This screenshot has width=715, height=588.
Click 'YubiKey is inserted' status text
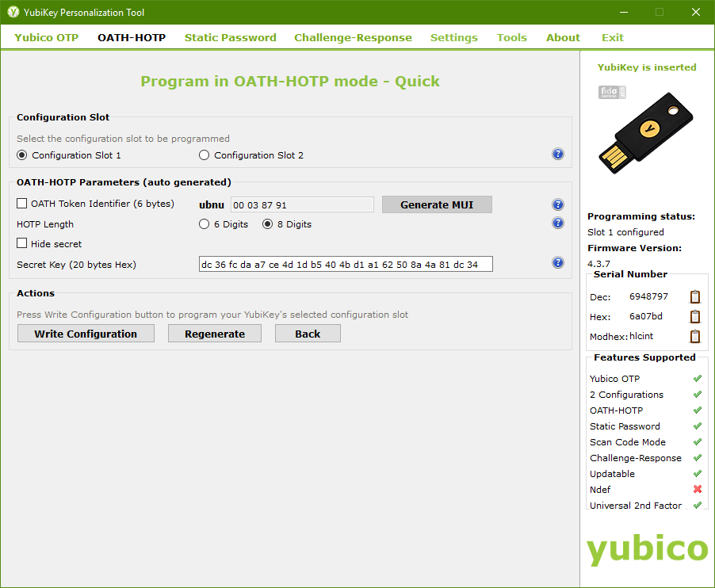(x=647, y=67)
